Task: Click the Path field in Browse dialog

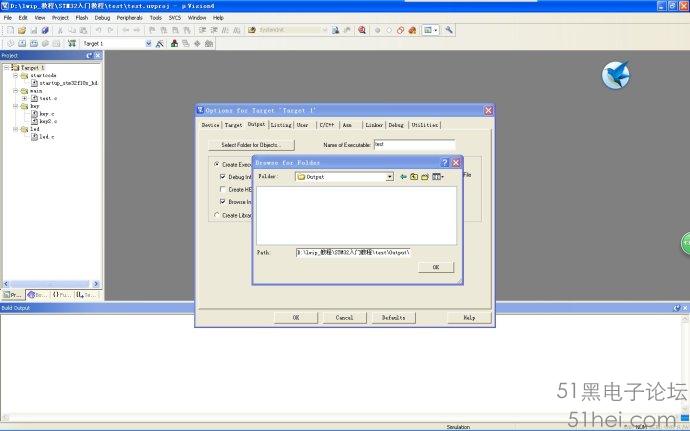Action: 353,253
